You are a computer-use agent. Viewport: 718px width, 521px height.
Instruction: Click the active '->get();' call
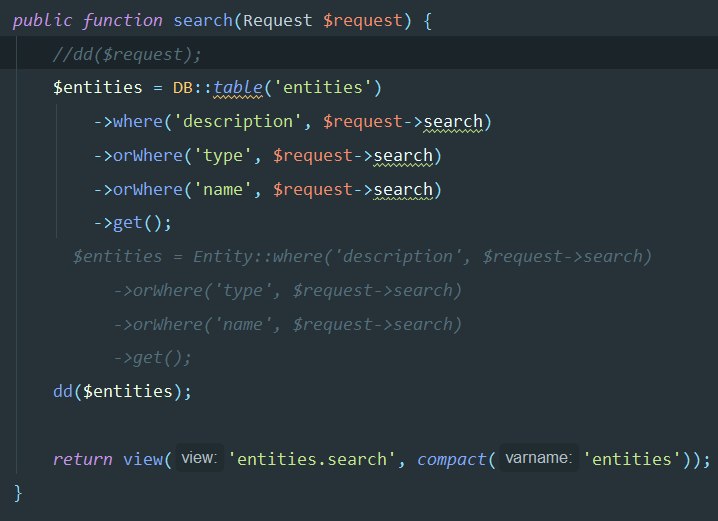coord(133,223)
